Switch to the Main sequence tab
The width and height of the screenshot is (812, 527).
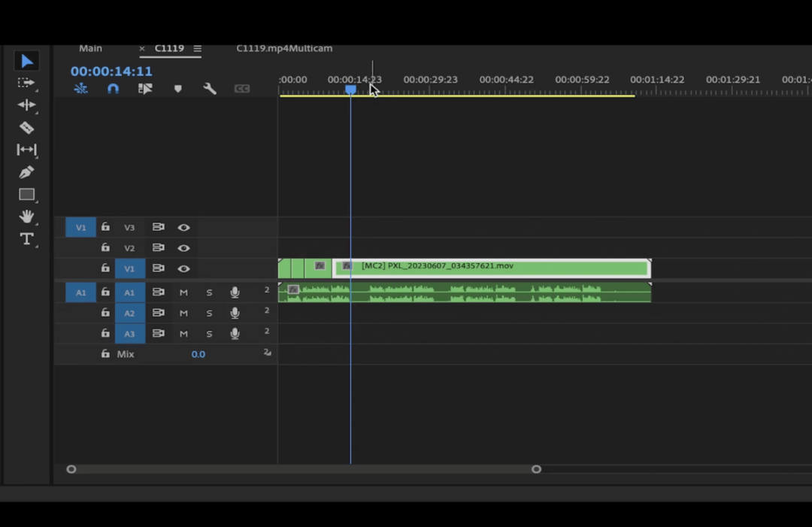(90, 48)
